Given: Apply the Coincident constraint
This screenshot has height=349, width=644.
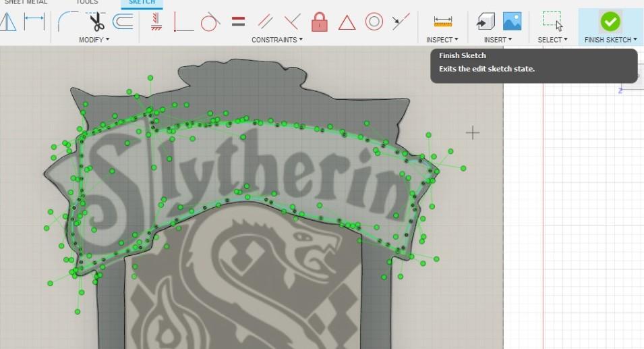Looking at the screenshot, I should tap(183, 22).
